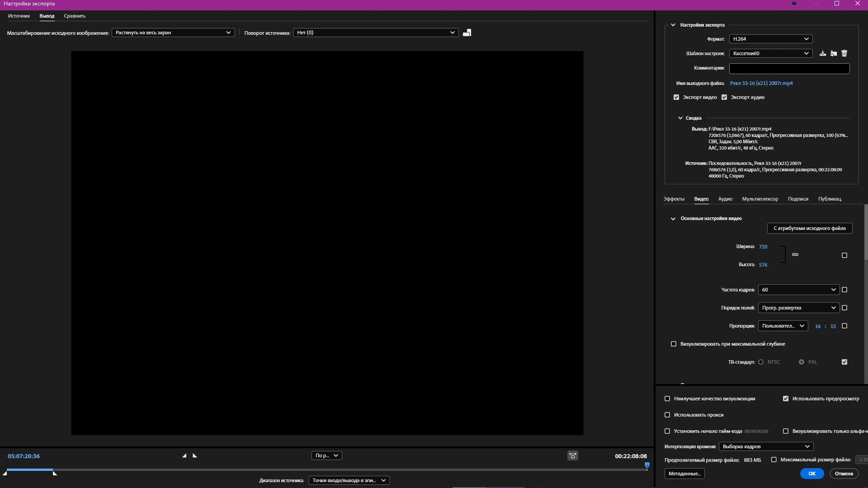Open the Частота кадров dropdown
868x488 pixels.
pyautogui.click(x=798, y=290)
